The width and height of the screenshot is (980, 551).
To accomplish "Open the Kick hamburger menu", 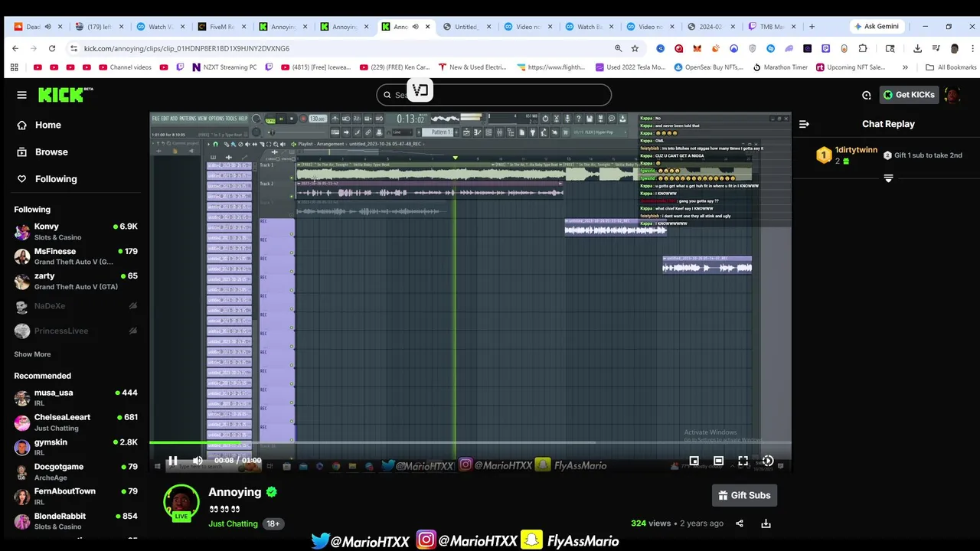I will click(x=21, y=95).
